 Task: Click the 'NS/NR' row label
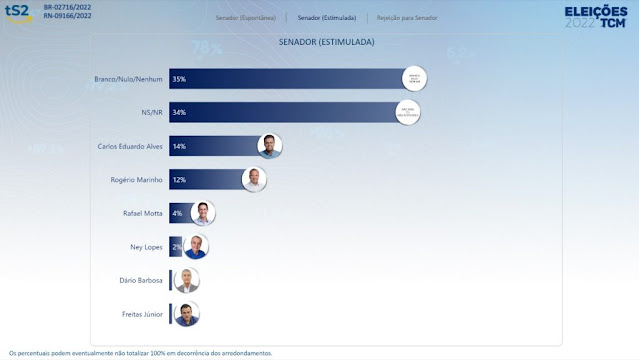(x=152, y=113)
